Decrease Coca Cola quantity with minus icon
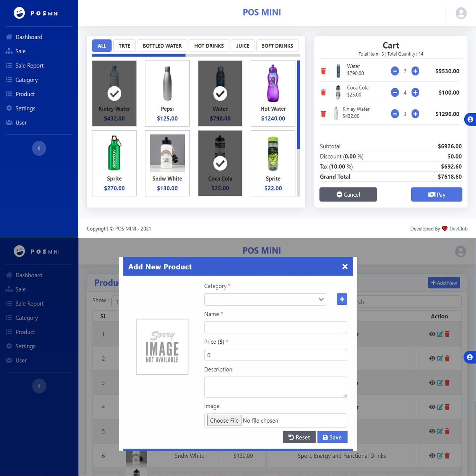 [x=394, y=93]
